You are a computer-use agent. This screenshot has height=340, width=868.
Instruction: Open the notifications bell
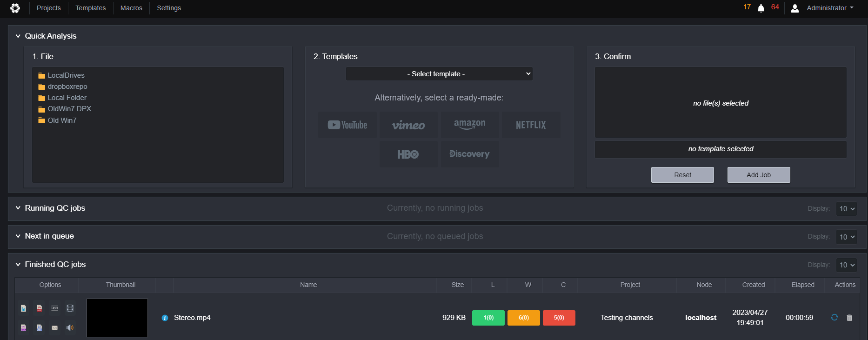tap(761, 8)
